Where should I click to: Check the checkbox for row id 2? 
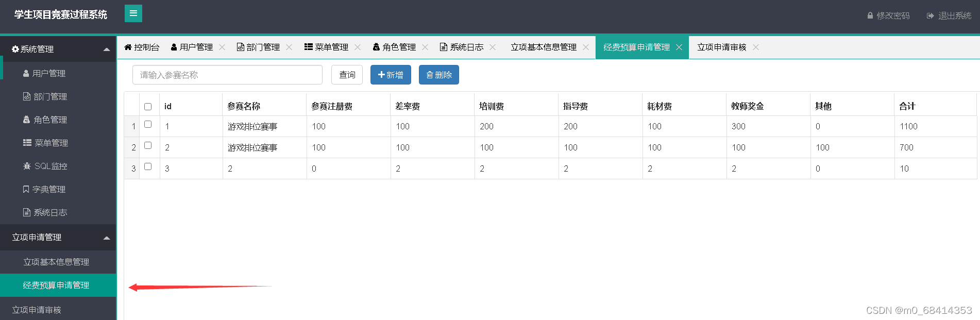[x=148, y=145]
